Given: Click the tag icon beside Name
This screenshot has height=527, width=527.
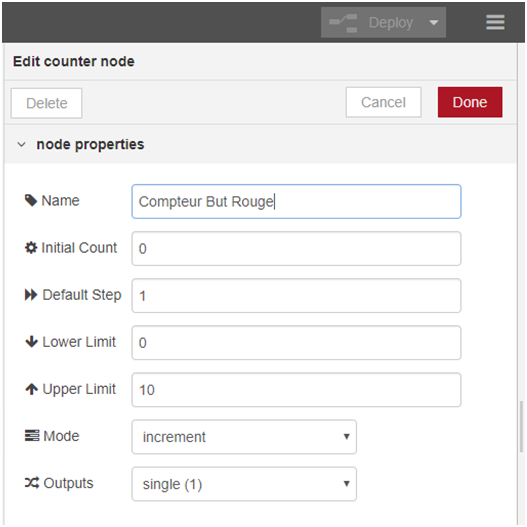Looking at the screenshot, I should [x=31, y=201].
